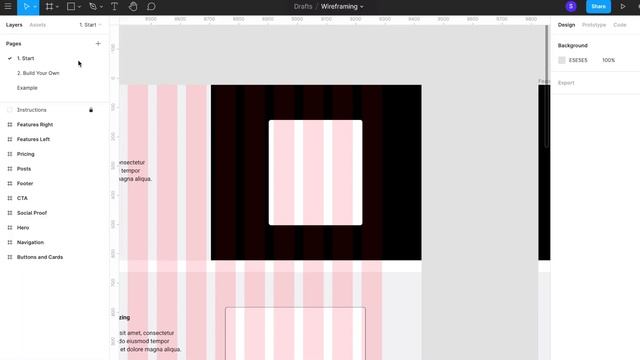Select the Features Left layer

pyautogui.click(x=33, y=139)
